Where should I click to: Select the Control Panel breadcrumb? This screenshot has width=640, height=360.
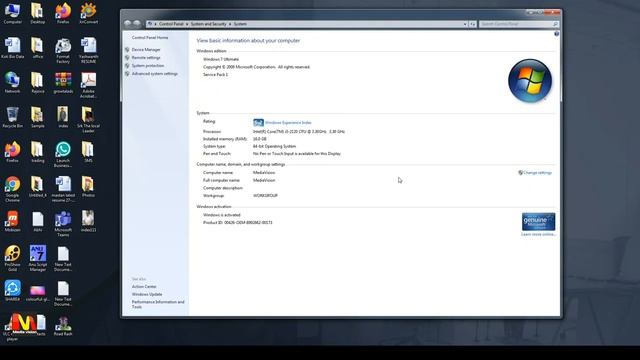(171, 24)
